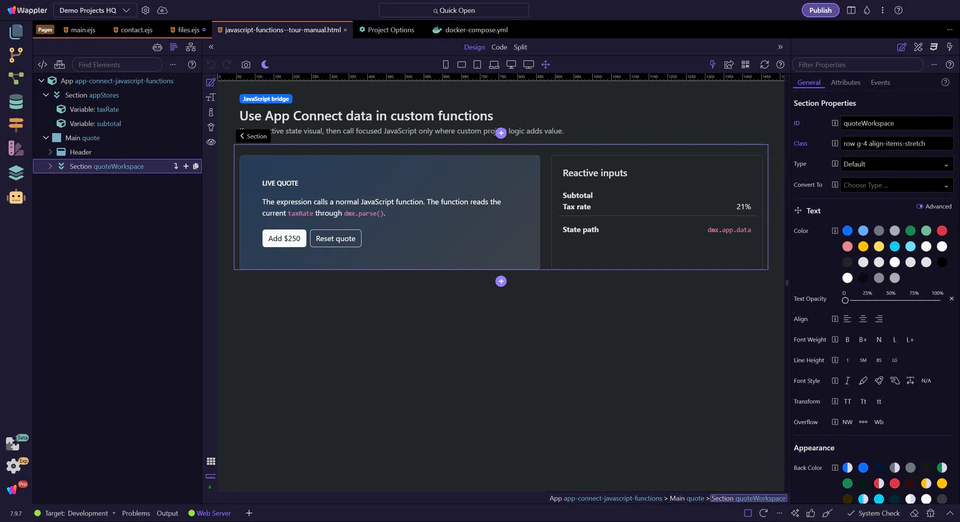This screenshot has width=960, height=522.
Task: Toggle the layout panels icon in top bar
Action: pos(851,10)
